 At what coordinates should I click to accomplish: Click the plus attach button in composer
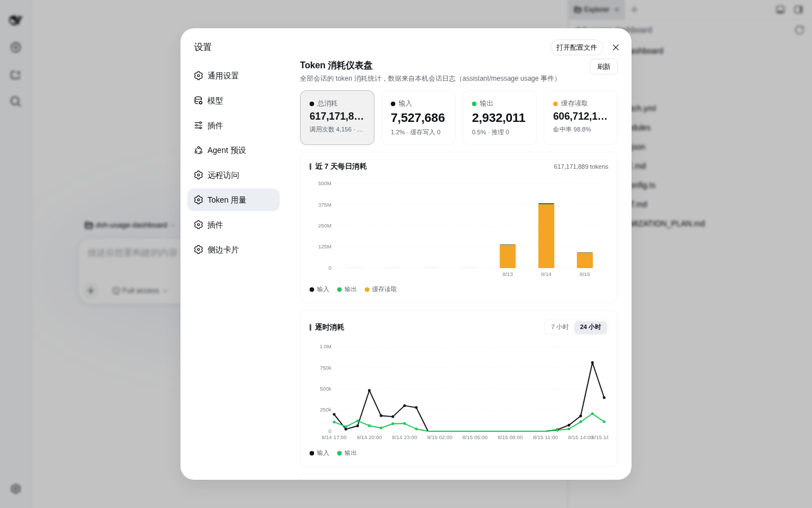(91, 291)
